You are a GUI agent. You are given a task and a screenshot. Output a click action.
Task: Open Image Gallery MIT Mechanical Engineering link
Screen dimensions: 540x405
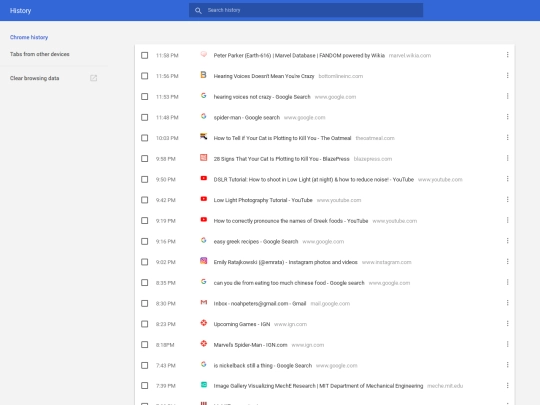click(318, 386)
